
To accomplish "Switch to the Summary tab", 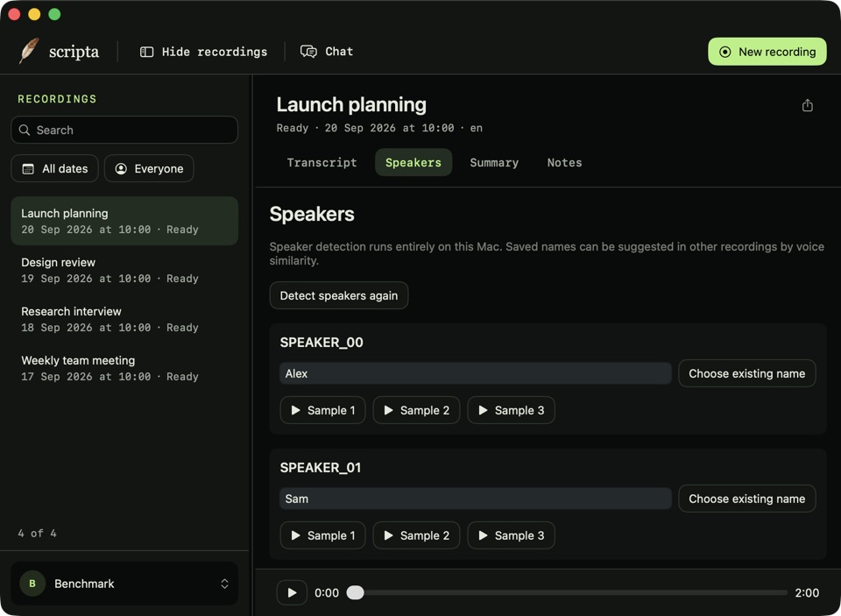I will 494,163.
